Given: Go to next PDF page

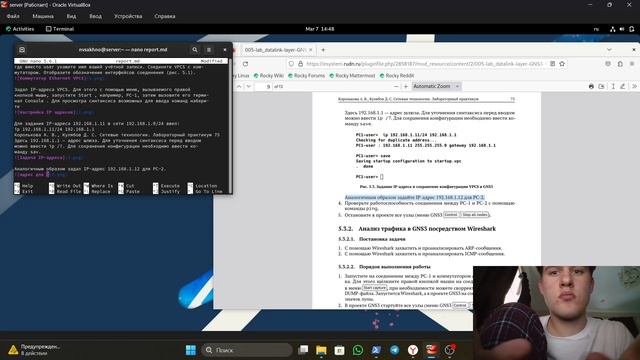Looking at the screenshot, I should click(x=249, y=86).
